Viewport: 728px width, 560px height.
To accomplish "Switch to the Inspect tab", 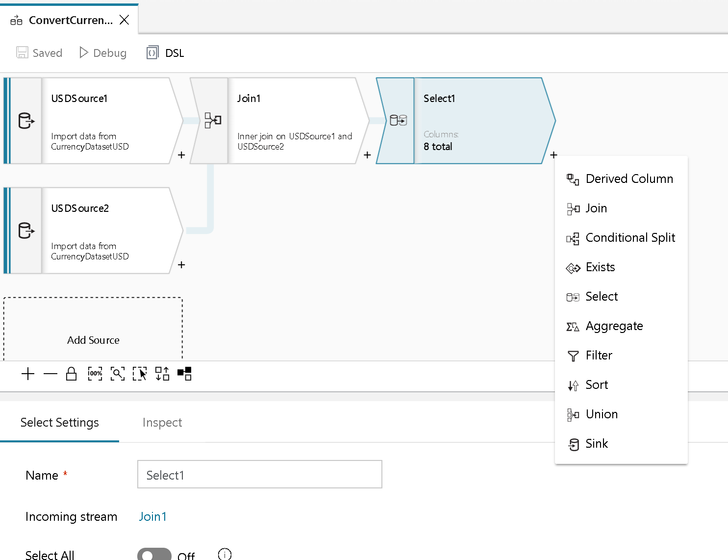I will click(162, 422).
